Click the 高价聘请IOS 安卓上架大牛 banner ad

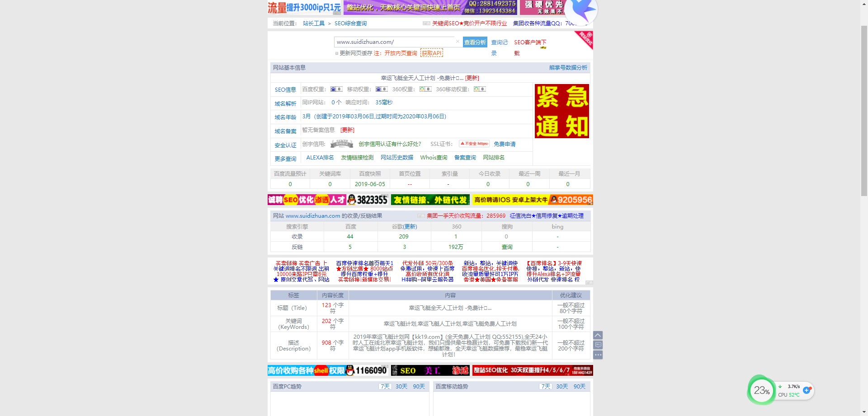pyautogui.click(x=533, y=200)
